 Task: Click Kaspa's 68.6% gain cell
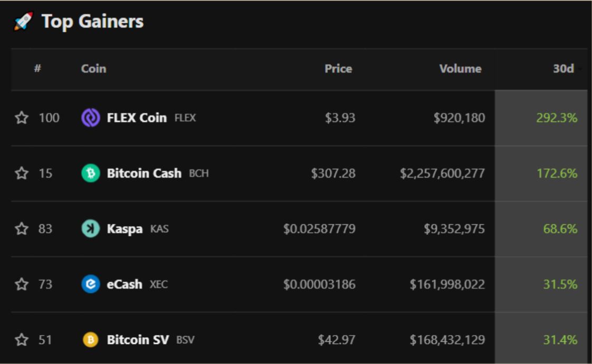pyautogui.click(x=560, y=229)
